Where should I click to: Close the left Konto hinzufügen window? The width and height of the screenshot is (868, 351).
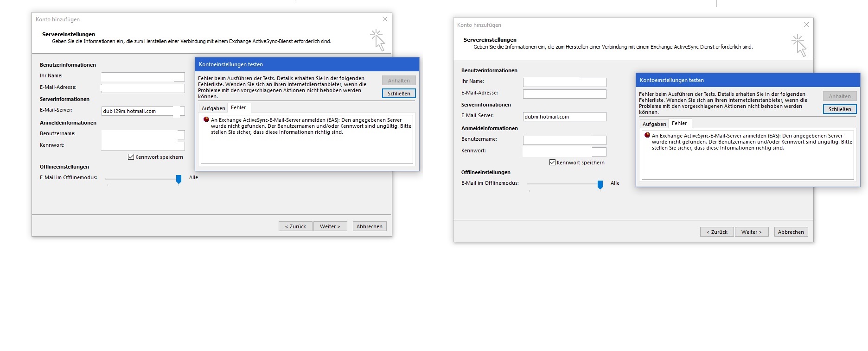(x=385, y=19)
